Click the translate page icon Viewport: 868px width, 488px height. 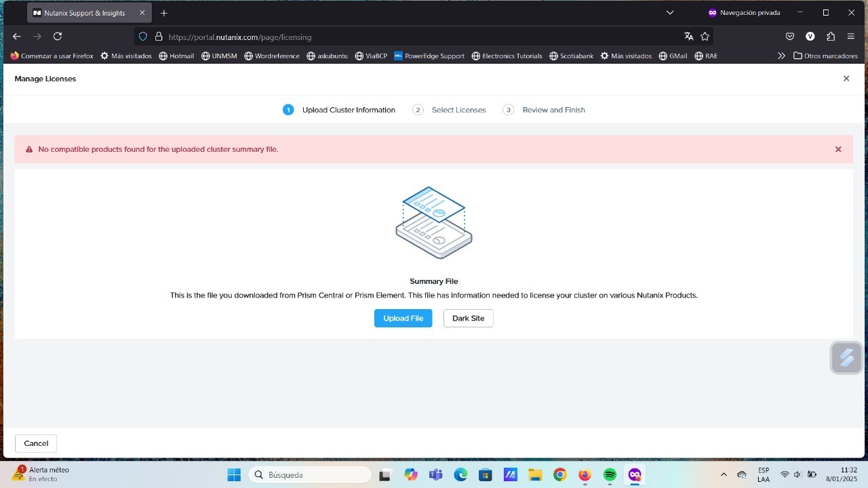(689, 37)
